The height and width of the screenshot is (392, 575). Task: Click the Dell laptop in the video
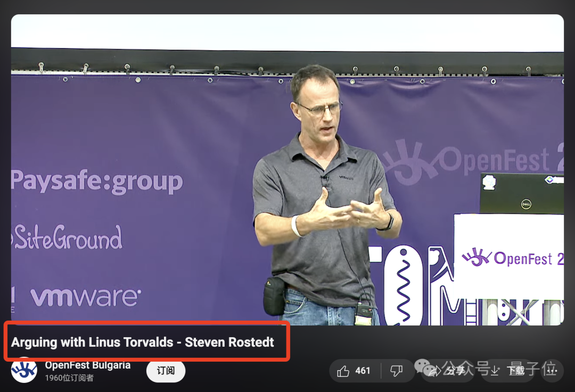521,194
